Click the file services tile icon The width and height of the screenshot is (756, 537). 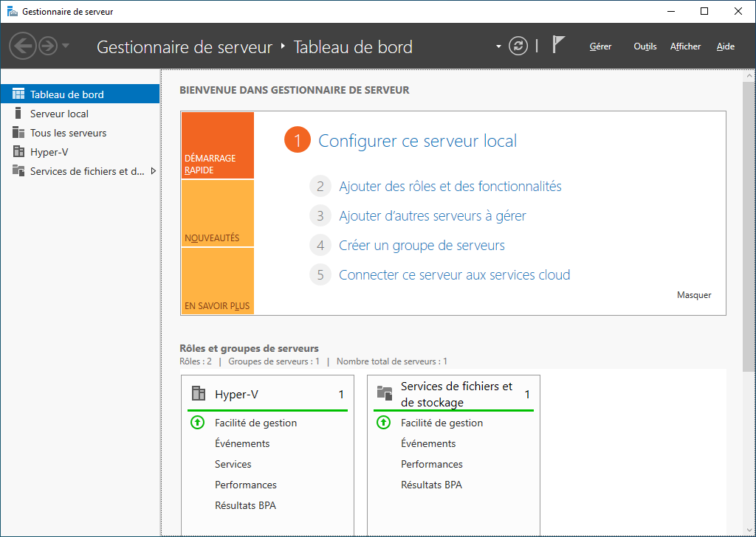[385, 394]
